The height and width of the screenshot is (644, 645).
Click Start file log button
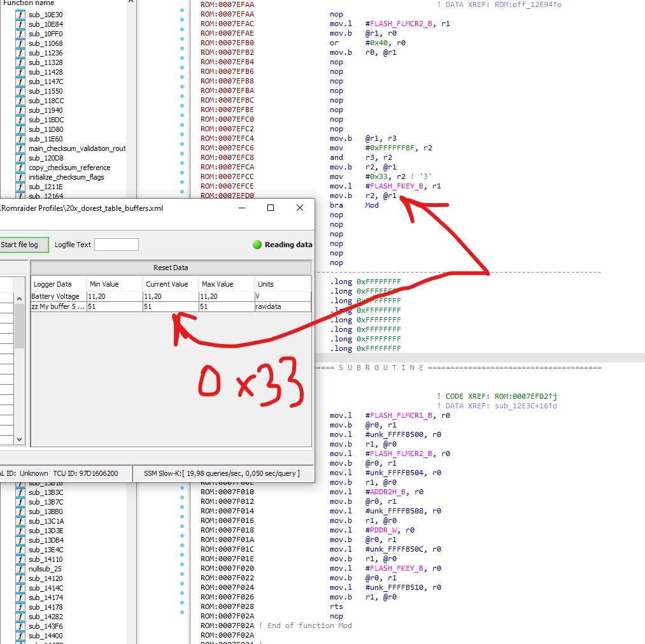click(x=24, y=245)
